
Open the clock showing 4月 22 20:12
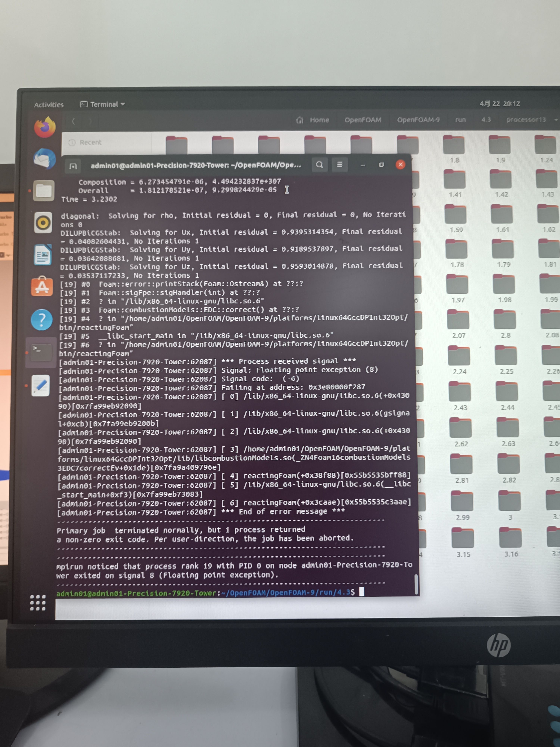[500, 104]
